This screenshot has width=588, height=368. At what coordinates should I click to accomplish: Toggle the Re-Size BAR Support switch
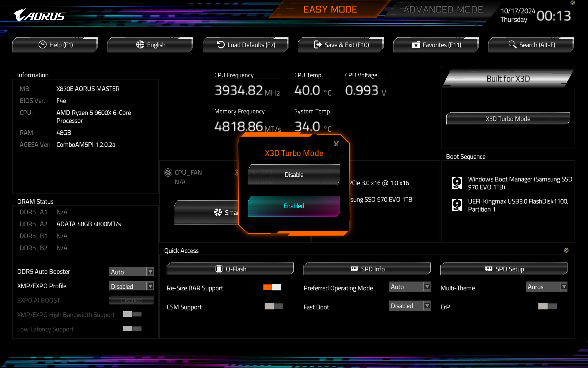point(272,287)
